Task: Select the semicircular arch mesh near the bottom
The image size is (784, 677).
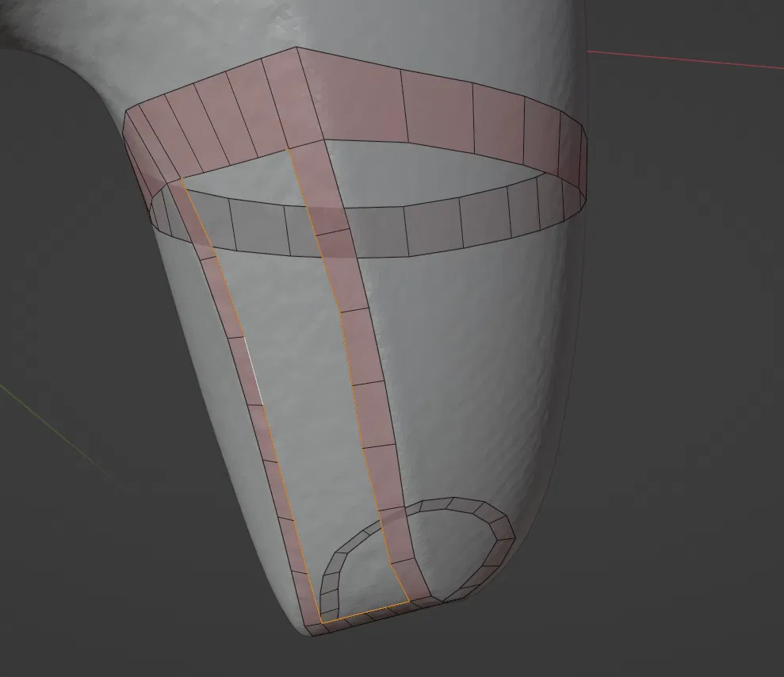Action: (x=418, y=556)
